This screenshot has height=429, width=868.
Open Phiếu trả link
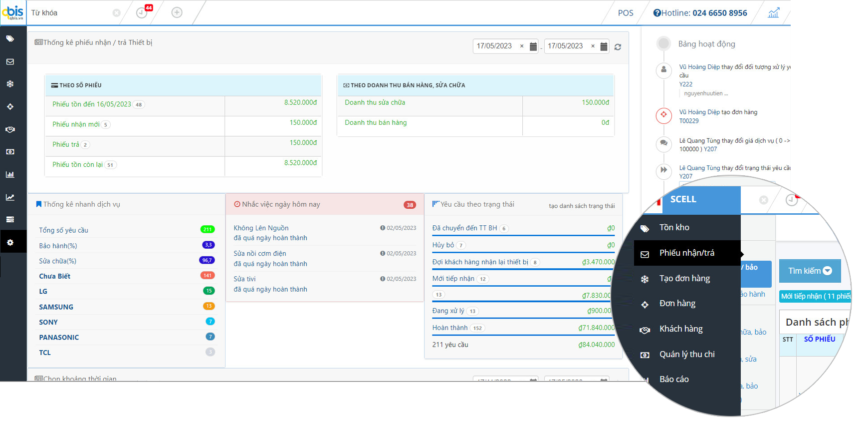tap(66, 144)
